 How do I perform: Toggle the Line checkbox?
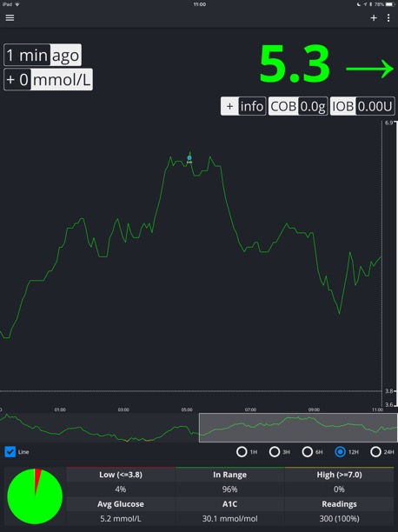(x=10, y=452)
